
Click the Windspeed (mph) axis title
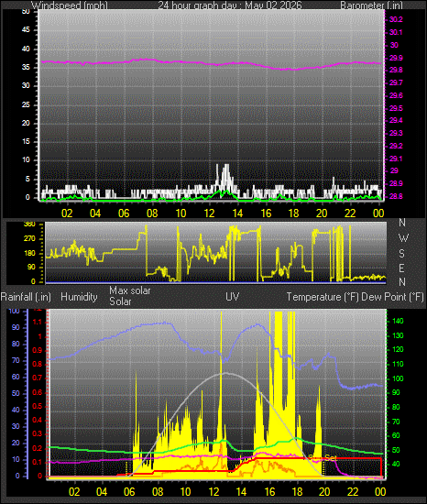70,5
